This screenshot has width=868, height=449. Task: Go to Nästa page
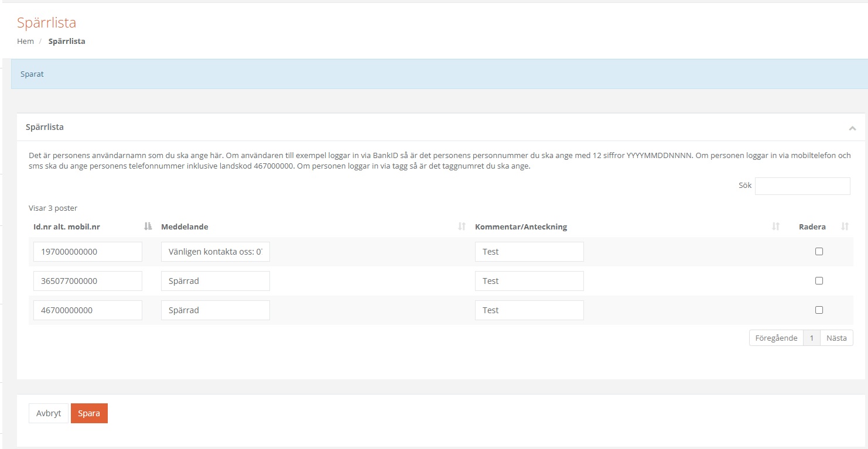pos(836,338)
